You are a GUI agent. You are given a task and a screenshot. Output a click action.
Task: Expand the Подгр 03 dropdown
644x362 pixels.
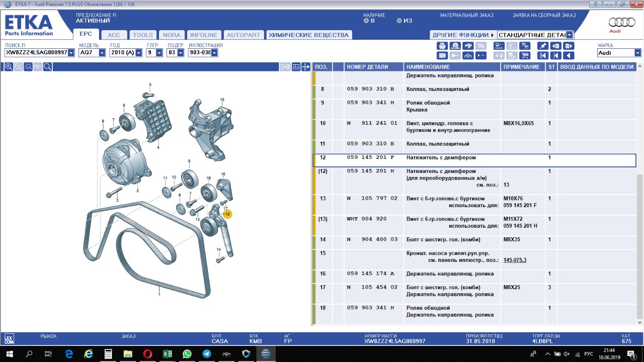180,53
